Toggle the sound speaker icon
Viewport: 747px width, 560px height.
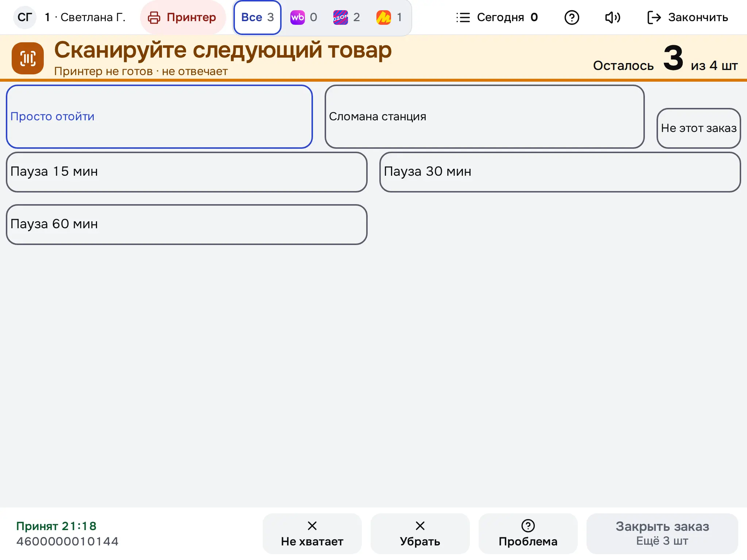click(x=612, y=17)
